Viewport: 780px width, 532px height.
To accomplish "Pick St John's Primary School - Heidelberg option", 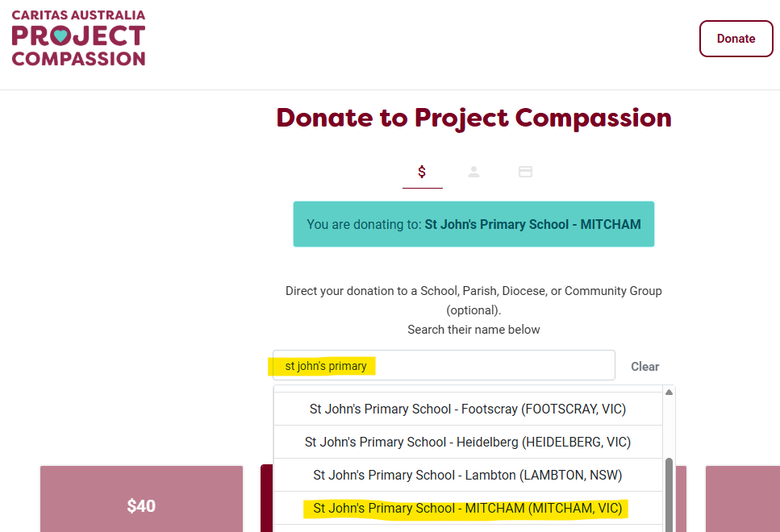I will (x=468, y=442).
